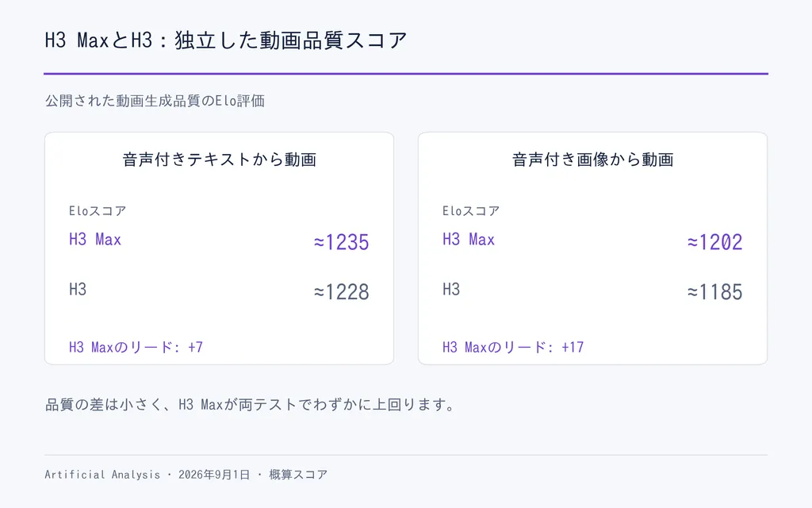Click the date '2026年9月1日' in footer
This screenshot has width=812, height=508.
[x=214, y=475]
